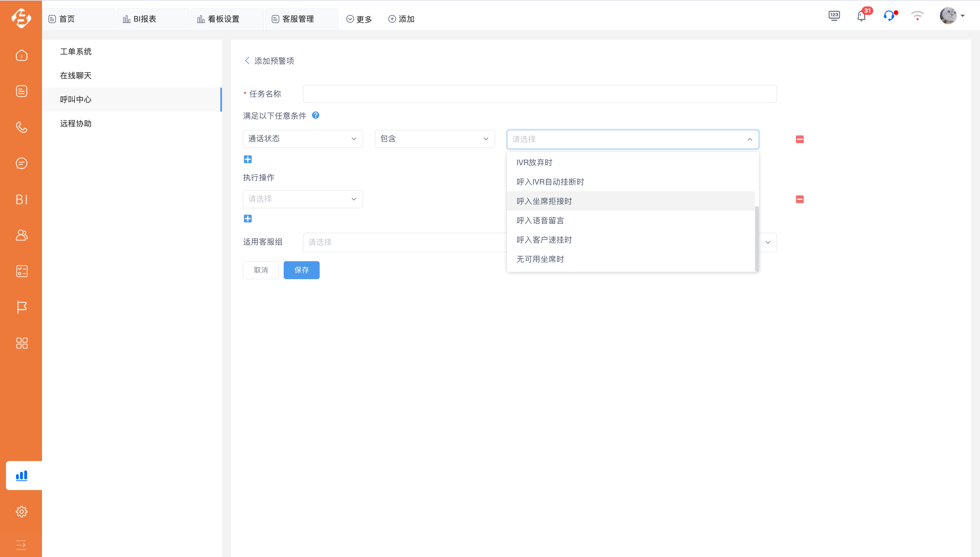The height and width of the screenshot is (557, 980).
Task: Open the 执行操作 请选择 dropdown
Action: [303, 199]
